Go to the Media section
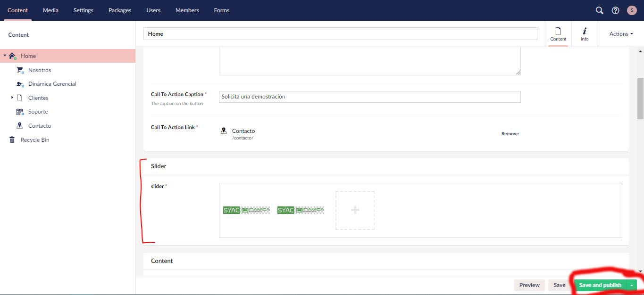 (x=50, y=10)
